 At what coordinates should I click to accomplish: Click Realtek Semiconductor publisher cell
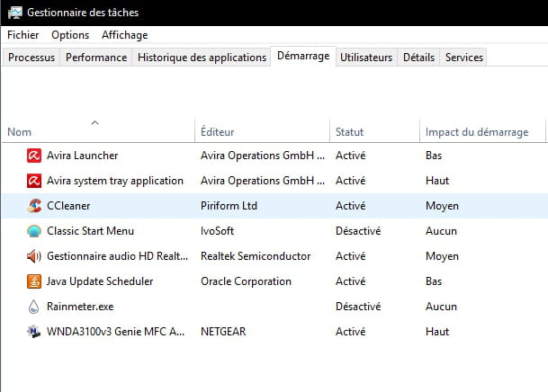tap(256, 256)
